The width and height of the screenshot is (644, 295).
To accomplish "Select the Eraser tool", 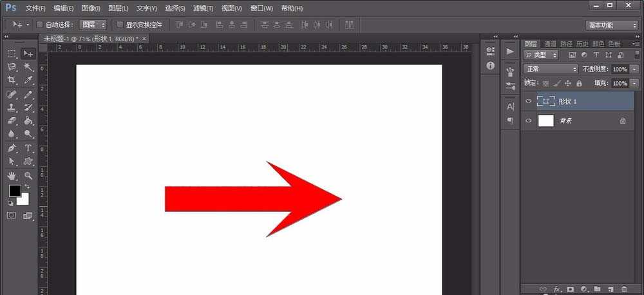I will click(12, 120).
